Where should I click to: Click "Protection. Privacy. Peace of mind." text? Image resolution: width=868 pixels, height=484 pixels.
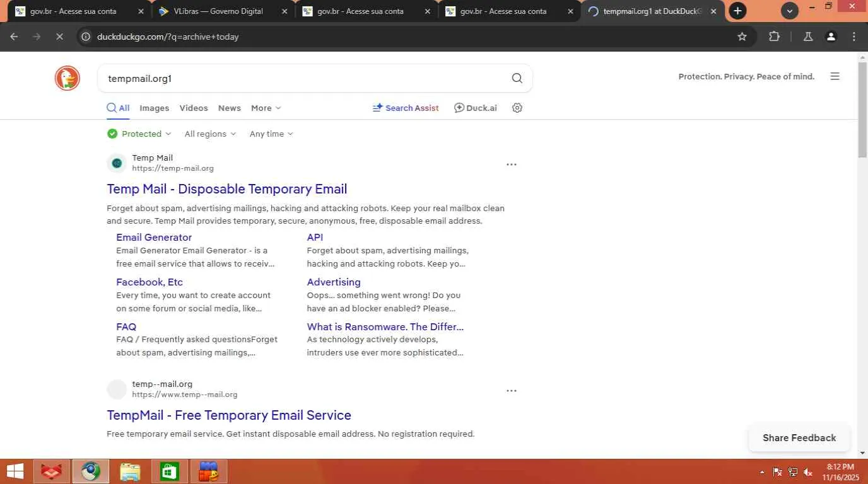tap(746, 76)
